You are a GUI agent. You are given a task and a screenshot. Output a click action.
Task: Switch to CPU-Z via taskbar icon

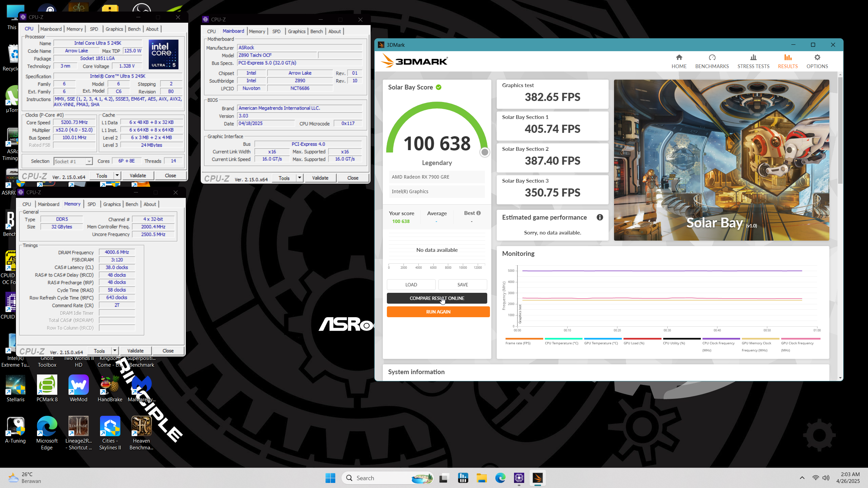(519, 478)
